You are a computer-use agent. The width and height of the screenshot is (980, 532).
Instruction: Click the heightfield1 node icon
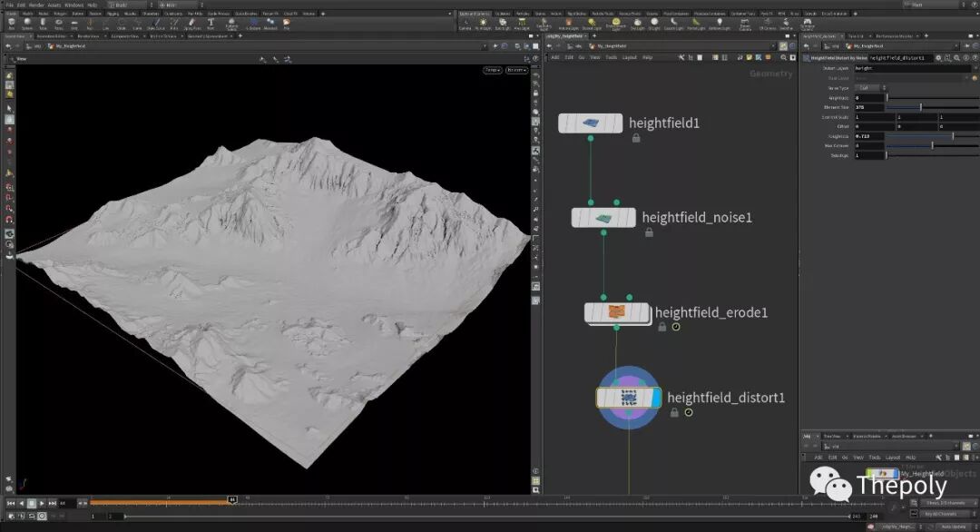[590, 123]
